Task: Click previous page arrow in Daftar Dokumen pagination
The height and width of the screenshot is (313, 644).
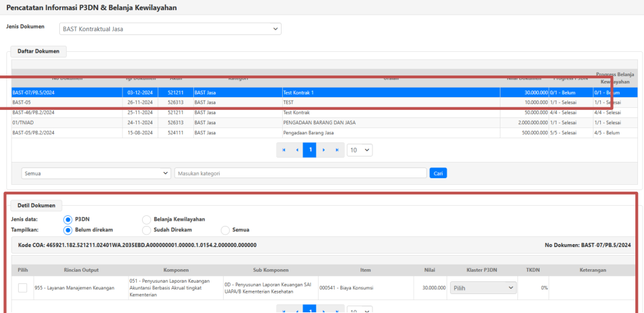Action: click(296, 150)
